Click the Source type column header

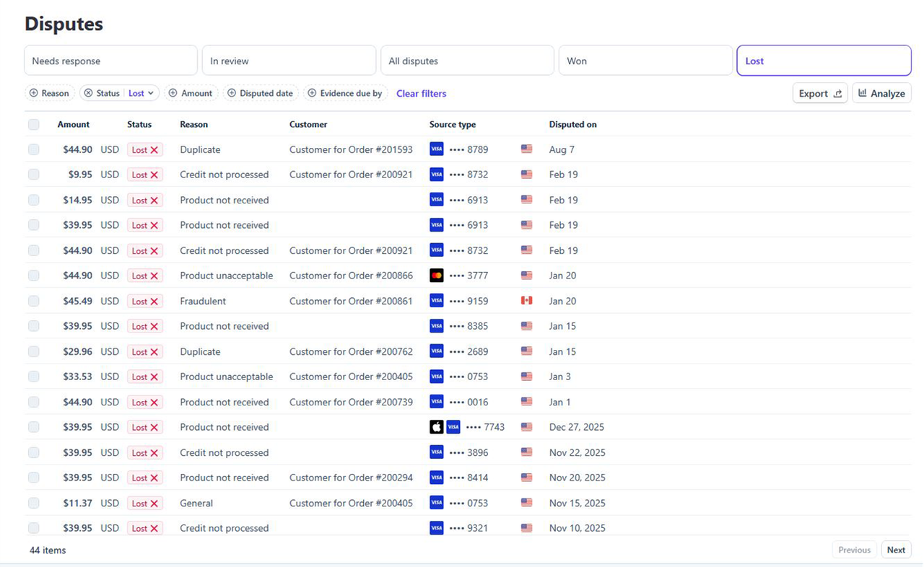(x=453, y=124)
